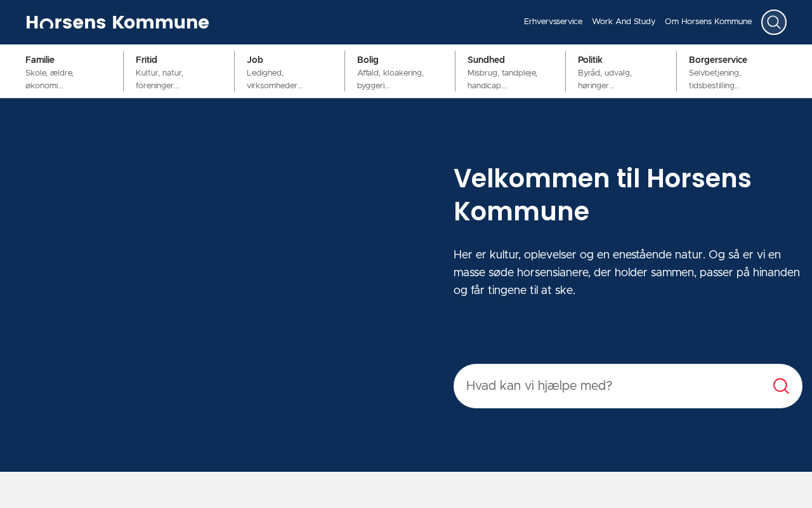Submit search with the red magnifier icon

point(781,386)
